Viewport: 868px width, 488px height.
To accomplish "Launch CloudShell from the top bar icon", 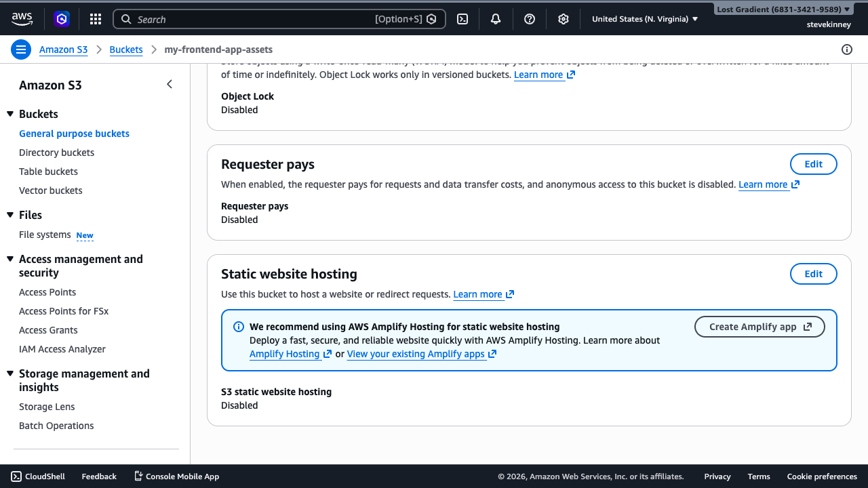I will point(462,19).
